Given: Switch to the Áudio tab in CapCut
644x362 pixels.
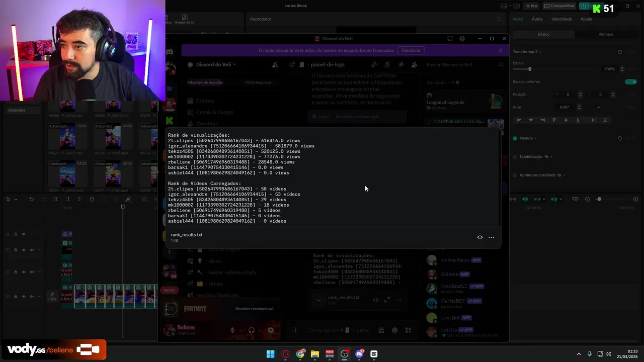Looking at the screenshot, I should (x=537, y=19).
